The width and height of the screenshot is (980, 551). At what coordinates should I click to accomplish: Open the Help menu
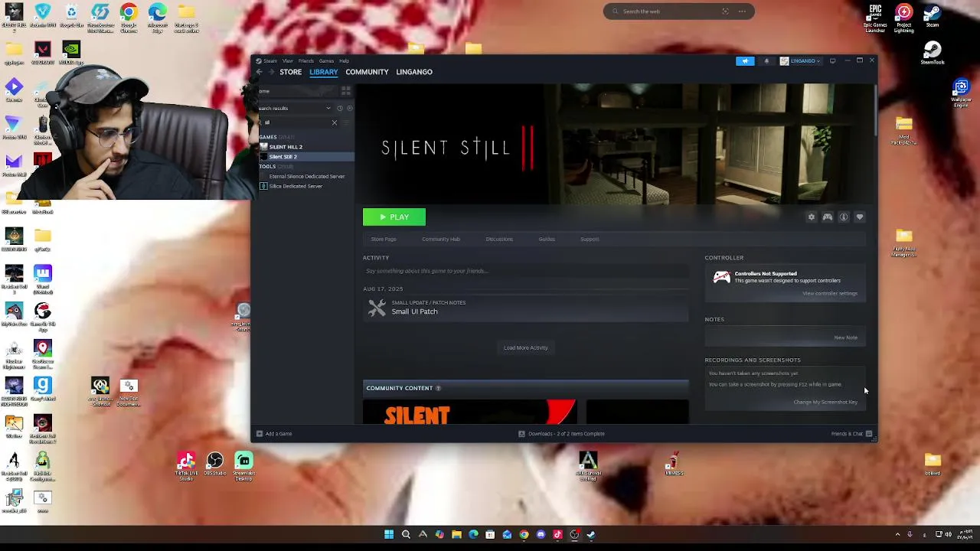tap(344, 61)
